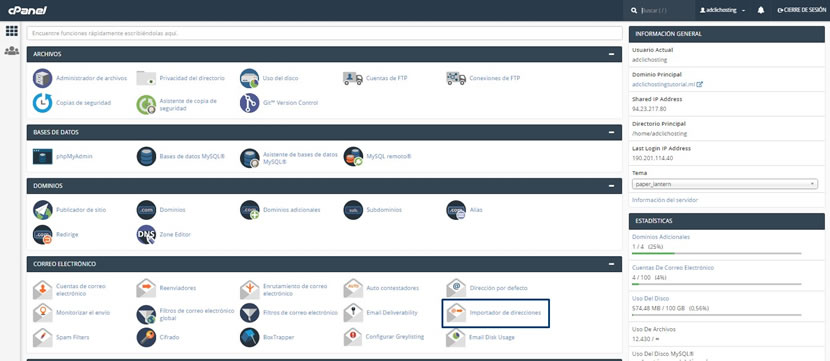Open the Dominios adicionales icon
The width and height of the screenshot is (830, 361).
[x=249, y=210]
